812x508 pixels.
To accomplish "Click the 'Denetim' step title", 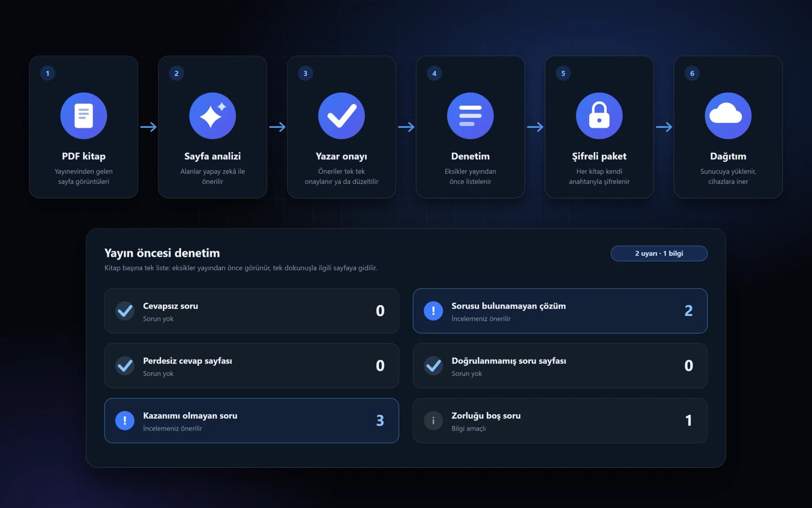I will coord(470,156).
